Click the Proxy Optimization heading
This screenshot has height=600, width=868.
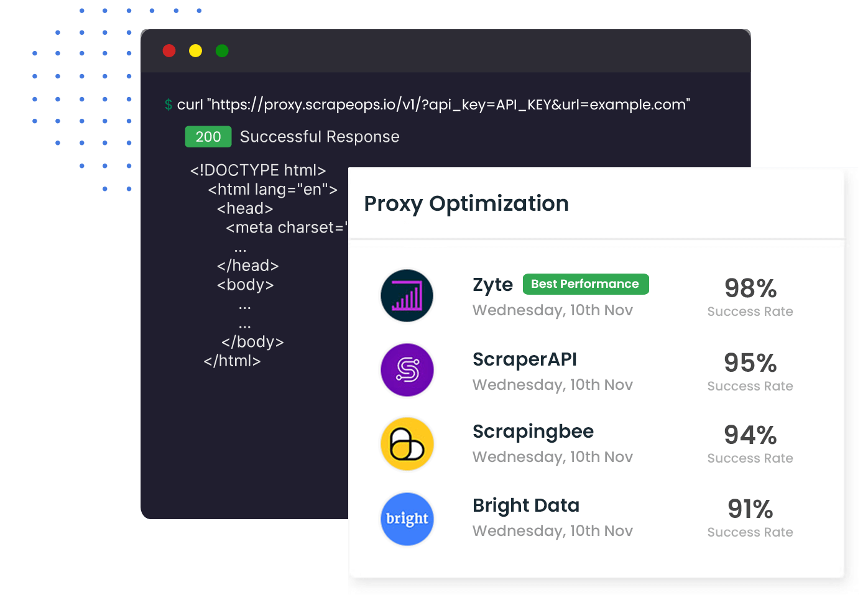tap(466, 203)
